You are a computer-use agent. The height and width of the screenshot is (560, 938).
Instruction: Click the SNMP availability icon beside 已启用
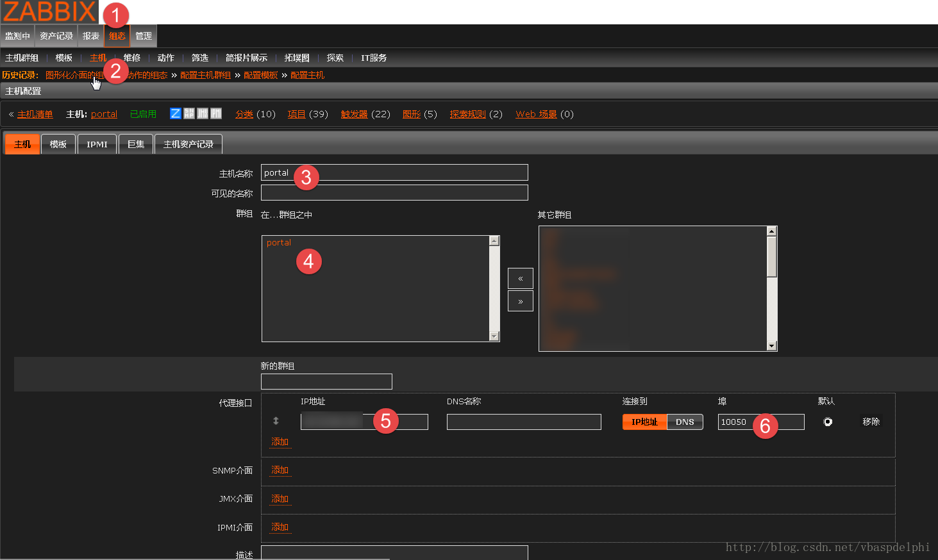pyautogui.click(x=189, y=113)
